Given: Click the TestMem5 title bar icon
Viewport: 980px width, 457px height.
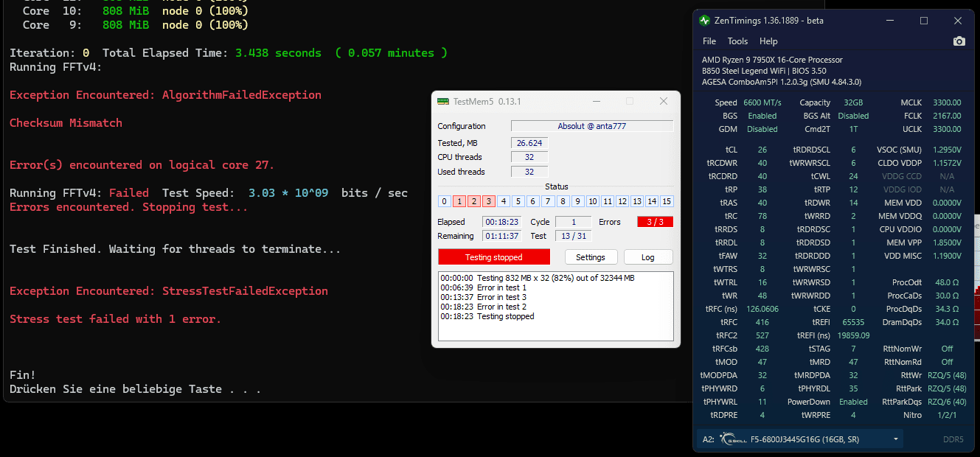Looking at the screenshot, I should 443,101.
